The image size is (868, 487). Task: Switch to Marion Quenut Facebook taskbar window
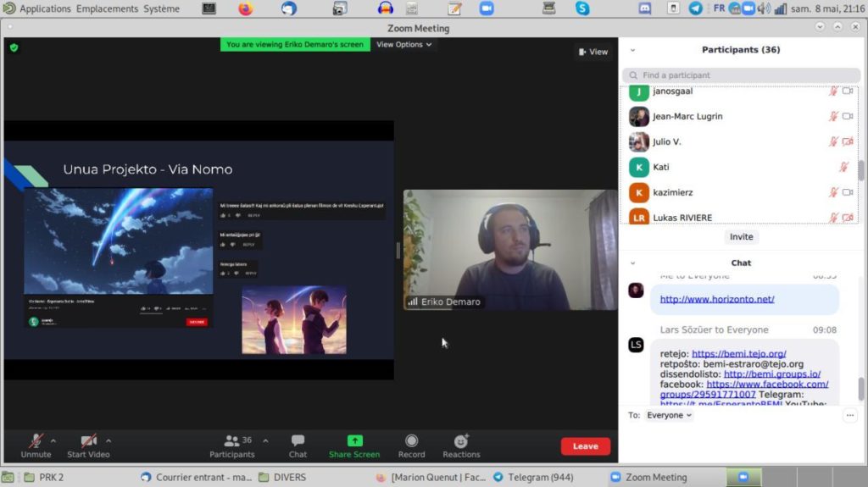431,477
